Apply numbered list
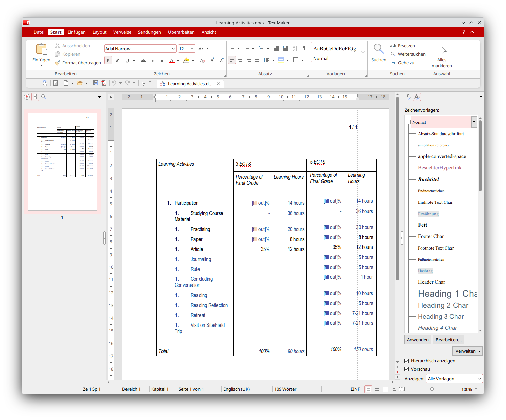This screenshot has height=420, width=506. tap(247, 49)
